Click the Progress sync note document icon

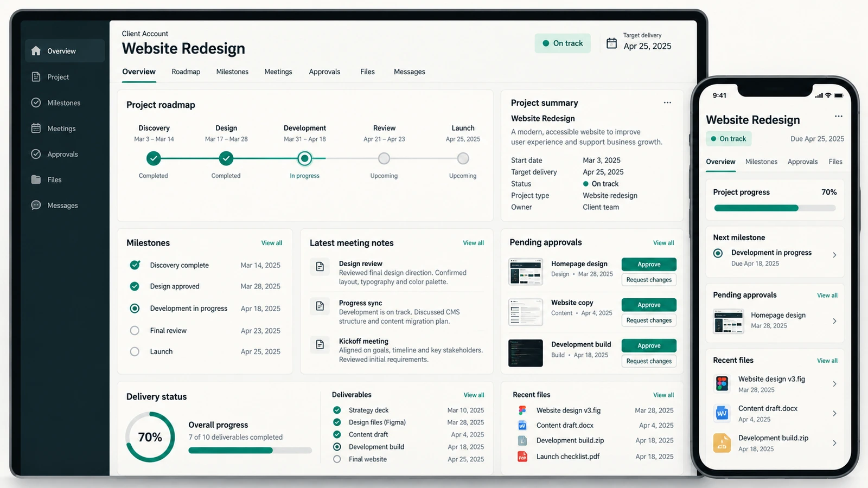320,306
